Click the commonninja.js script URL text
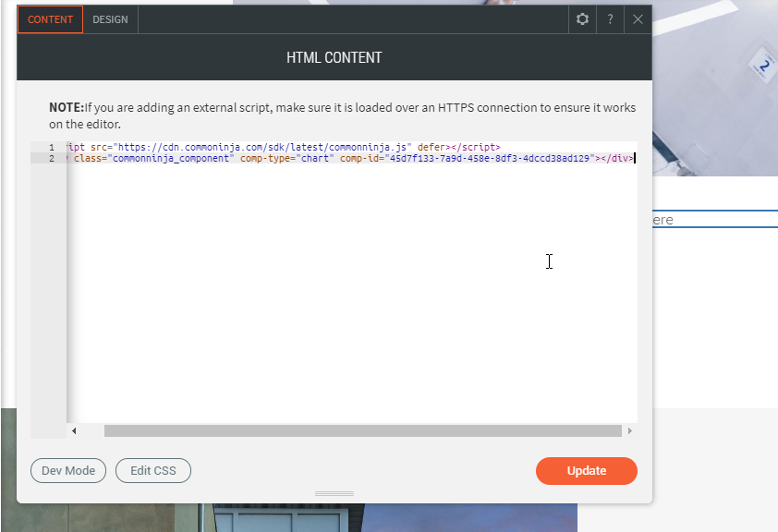The image size is (778, 532). (x=262, y=147)
